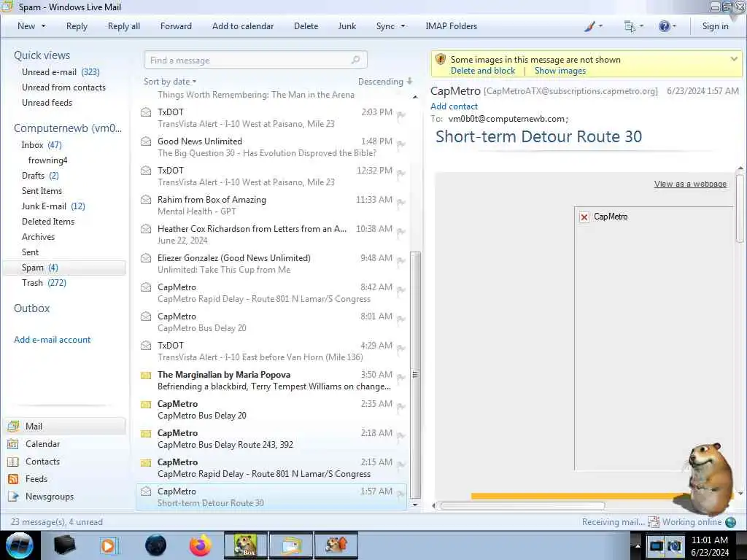Screen dimensions: 747x560
Task: Click the Feeds RSS icon
Action: [13, 479]
